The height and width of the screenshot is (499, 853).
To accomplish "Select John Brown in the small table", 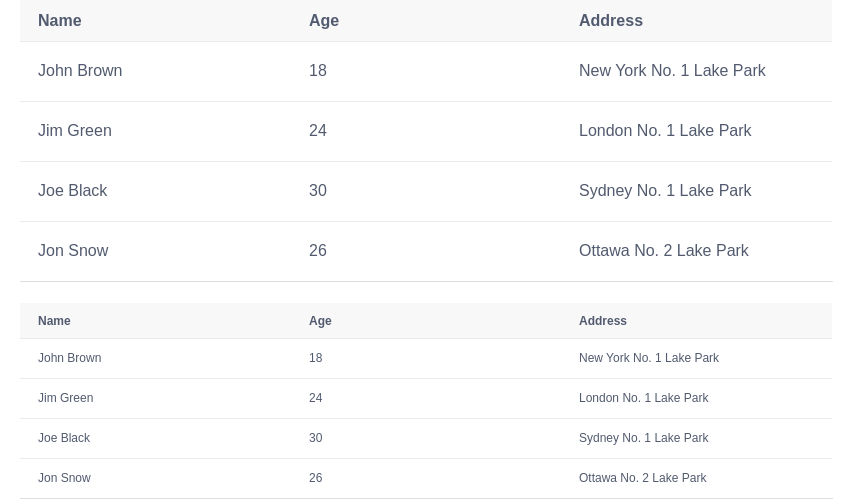I will pyautogui.click(x=69, y=358).
